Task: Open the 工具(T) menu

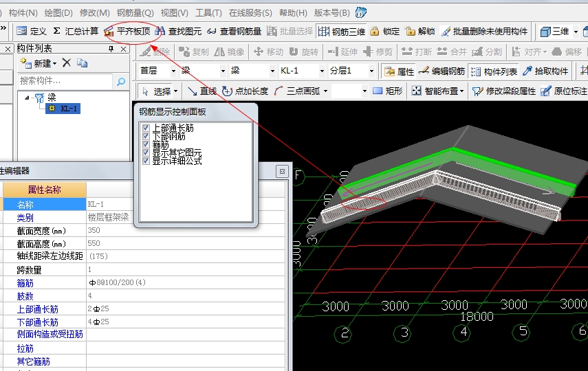Action: click(x=208, y=13)
